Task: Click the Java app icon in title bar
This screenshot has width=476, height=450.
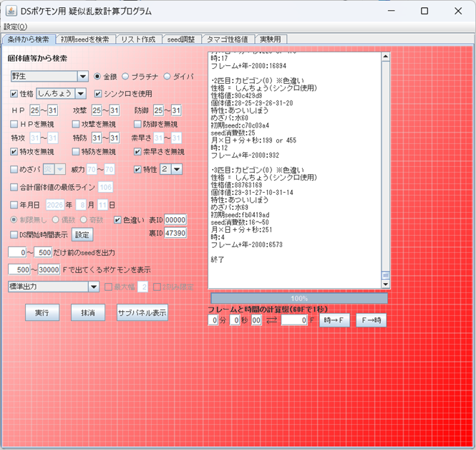Action: click(11, 11)
